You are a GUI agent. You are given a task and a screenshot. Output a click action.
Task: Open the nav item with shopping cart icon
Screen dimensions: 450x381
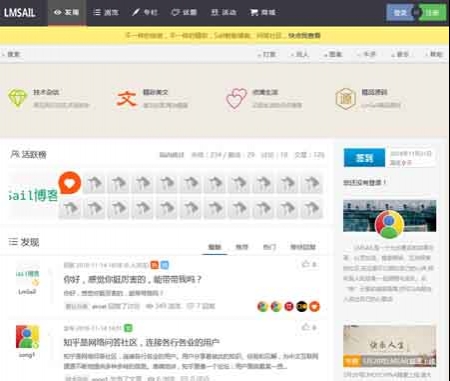pyautogui.click(x=263, y=13)
